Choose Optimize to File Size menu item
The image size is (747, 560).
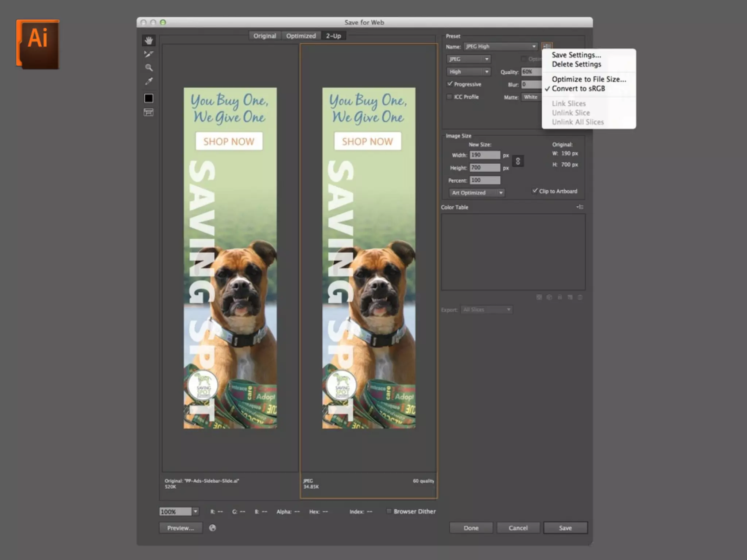[x=588, y=79]
